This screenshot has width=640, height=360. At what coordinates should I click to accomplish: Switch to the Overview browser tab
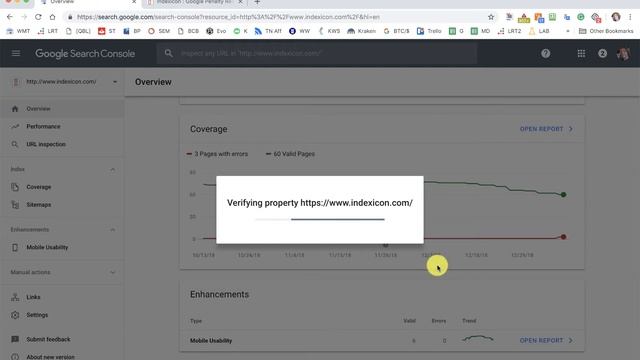tap(88, 2)
